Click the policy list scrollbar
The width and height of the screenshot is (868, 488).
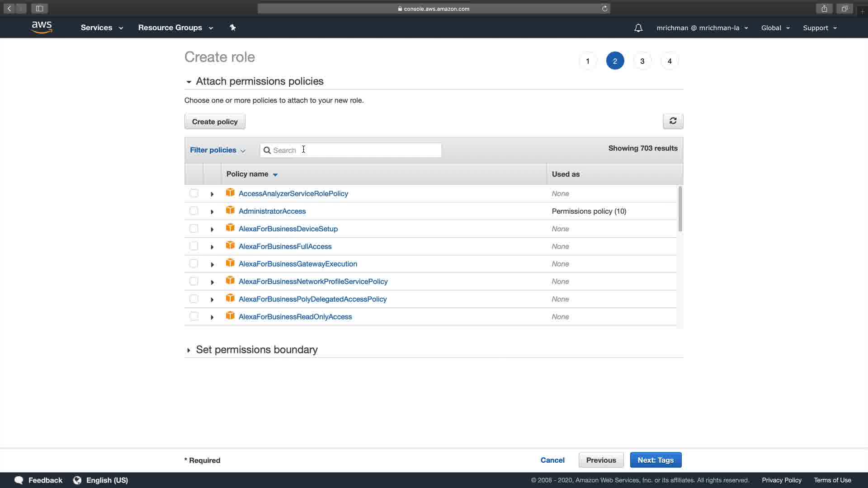pyautogui.click(x=680, y=209)
